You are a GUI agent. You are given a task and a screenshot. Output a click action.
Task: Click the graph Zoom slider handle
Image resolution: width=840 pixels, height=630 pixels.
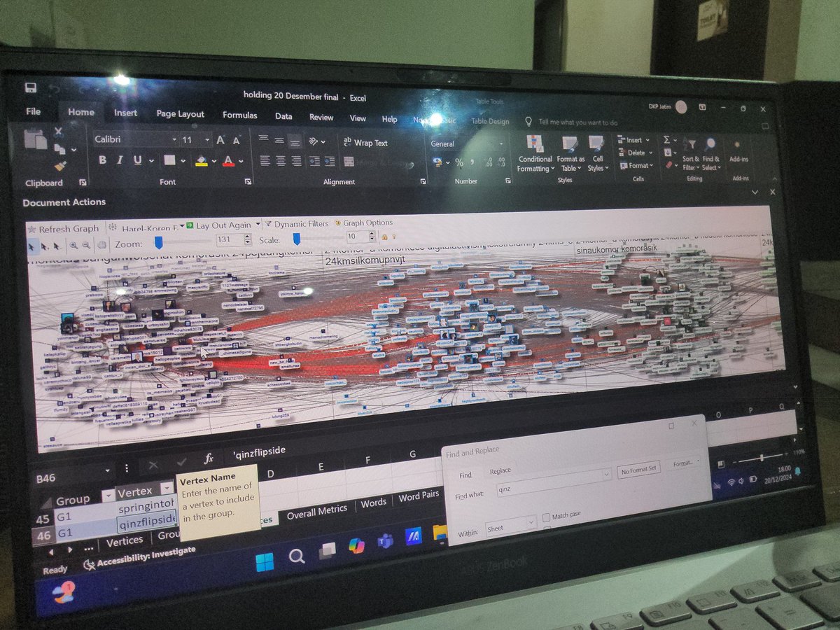point(159,242)
